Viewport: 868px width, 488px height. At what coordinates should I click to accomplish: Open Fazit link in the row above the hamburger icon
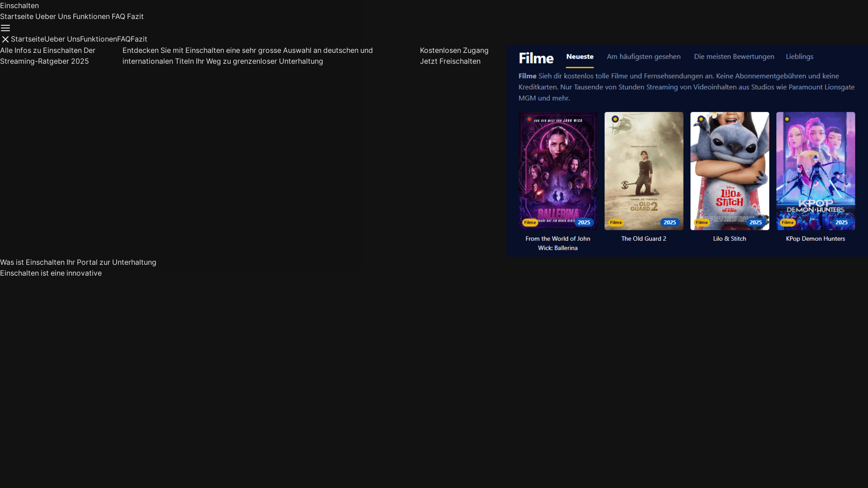pyautogui.click(x=135, y=16)
